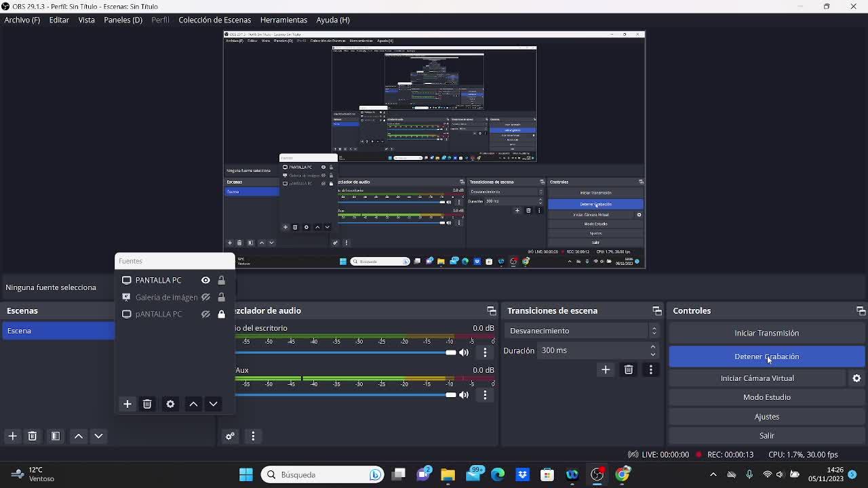Open Ajustes settings
868x488 pixels.
coord(766,417)
